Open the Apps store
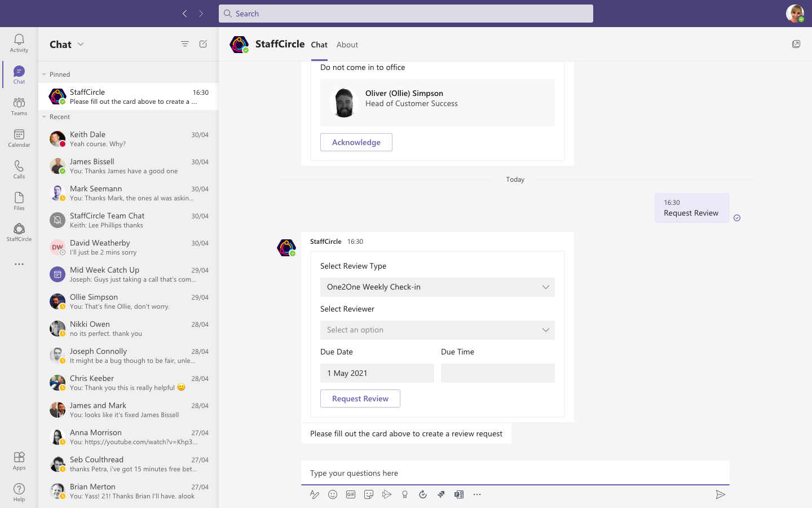 click(x=19, y=461)
